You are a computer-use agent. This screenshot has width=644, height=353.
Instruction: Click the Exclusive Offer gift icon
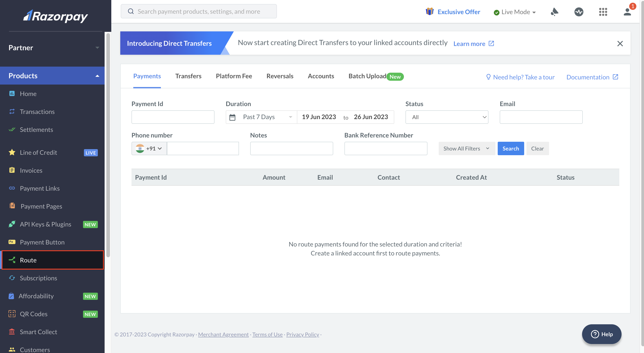click(x=429, y=11)
